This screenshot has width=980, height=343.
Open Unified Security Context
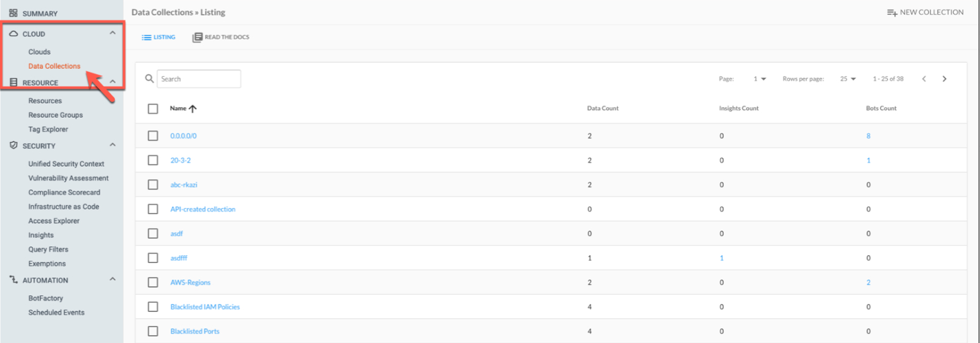(66, 164)
